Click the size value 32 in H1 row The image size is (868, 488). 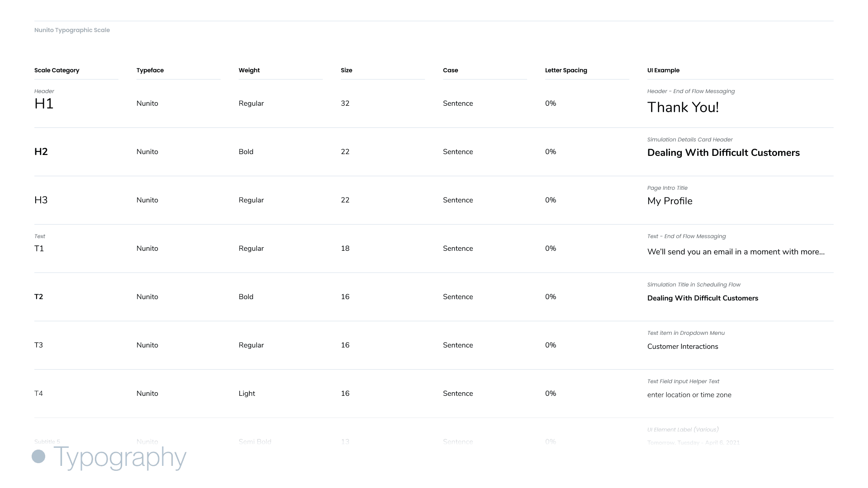[x=345, y=103]
